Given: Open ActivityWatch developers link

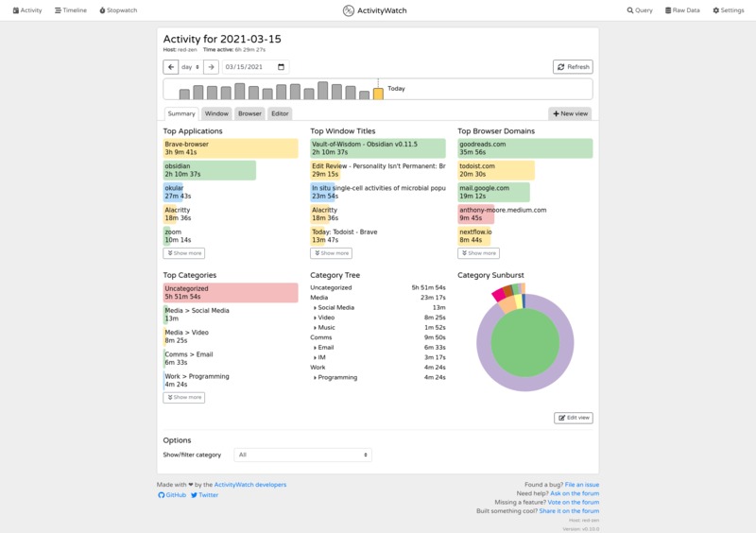Looking at the screenshot, I should [249, 485].
